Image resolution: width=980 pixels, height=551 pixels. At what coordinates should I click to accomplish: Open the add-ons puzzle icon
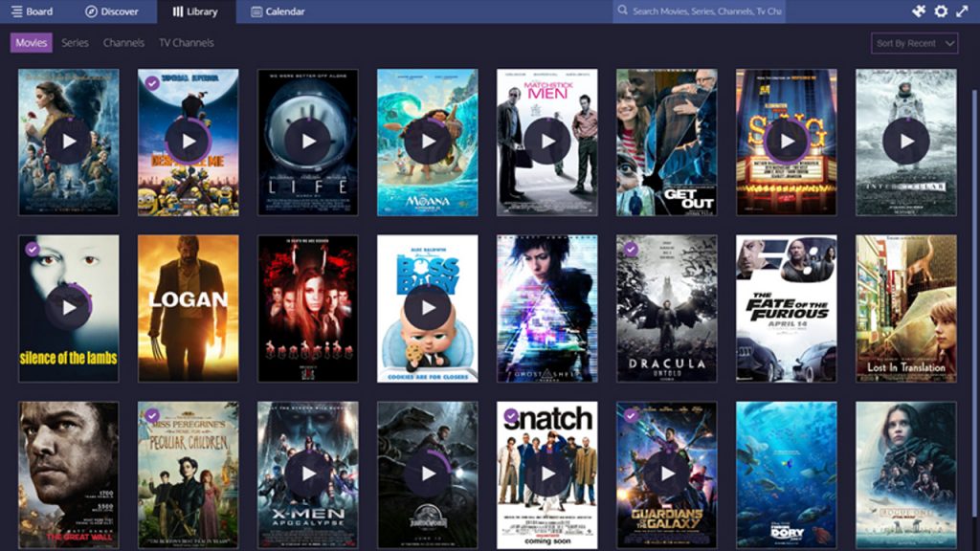pos(919,11)
